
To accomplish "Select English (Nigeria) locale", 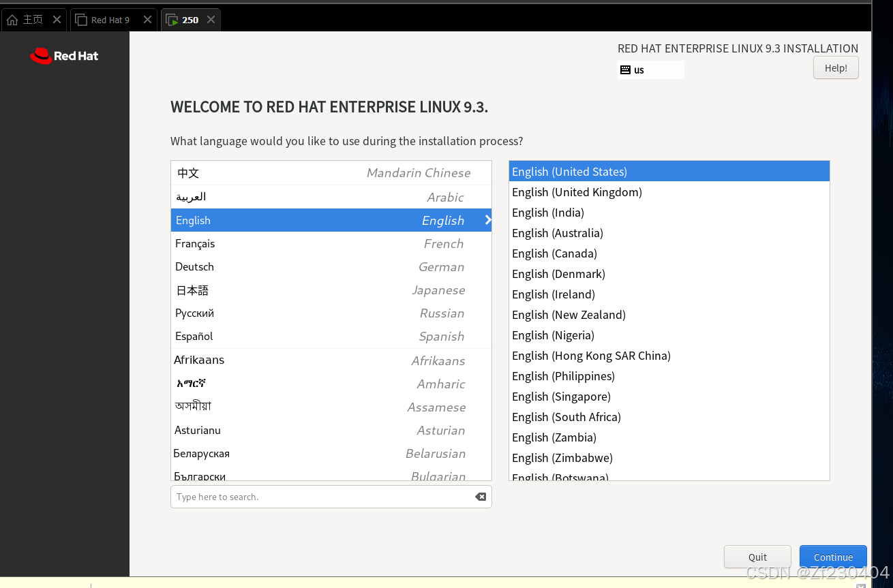I will (669, 335).
